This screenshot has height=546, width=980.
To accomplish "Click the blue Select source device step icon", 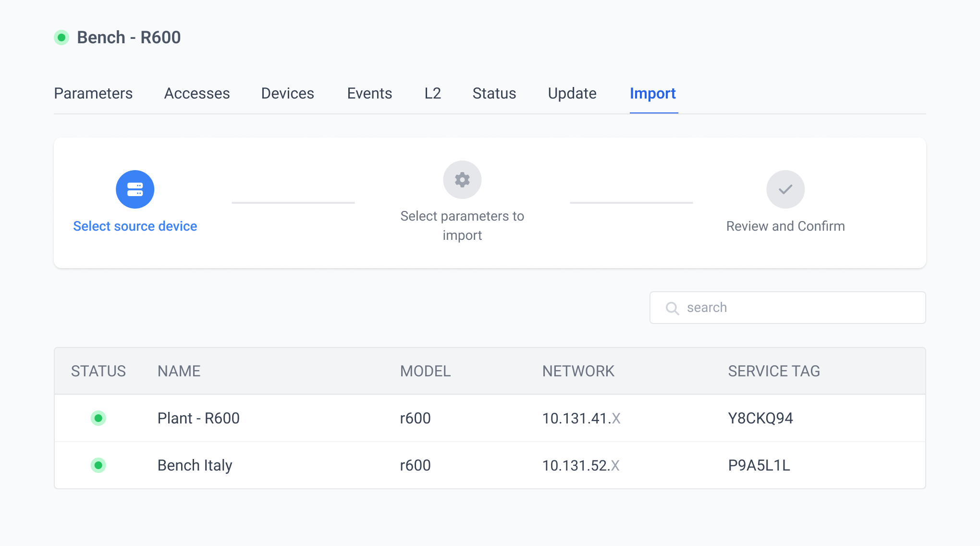I will pos(135,189).
